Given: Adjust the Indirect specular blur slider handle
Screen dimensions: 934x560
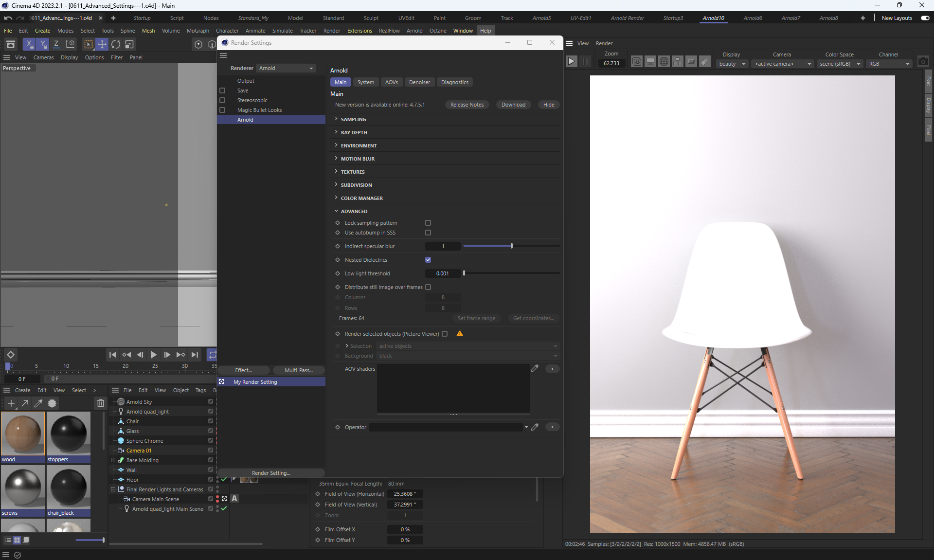Looking at the screenshot, I should [x=511, y=246].
